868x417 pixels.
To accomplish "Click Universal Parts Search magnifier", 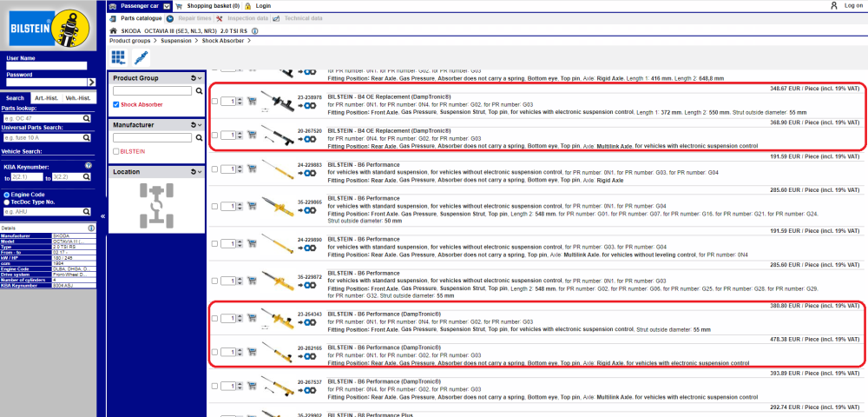I will pos(87,137).
